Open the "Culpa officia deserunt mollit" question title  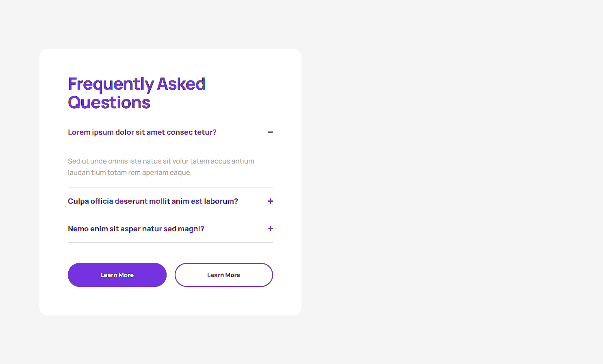point(153,201)
